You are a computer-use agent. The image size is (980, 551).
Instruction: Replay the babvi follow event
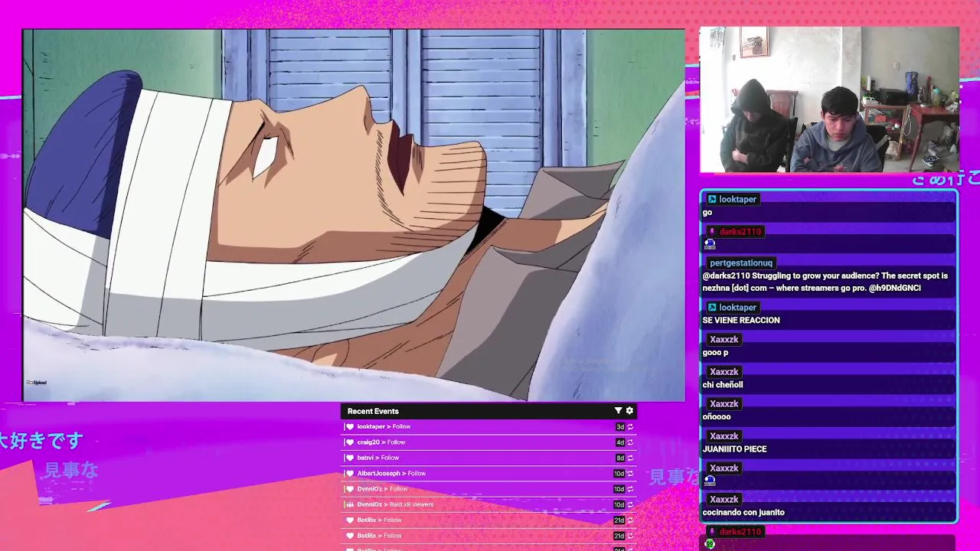630,458
